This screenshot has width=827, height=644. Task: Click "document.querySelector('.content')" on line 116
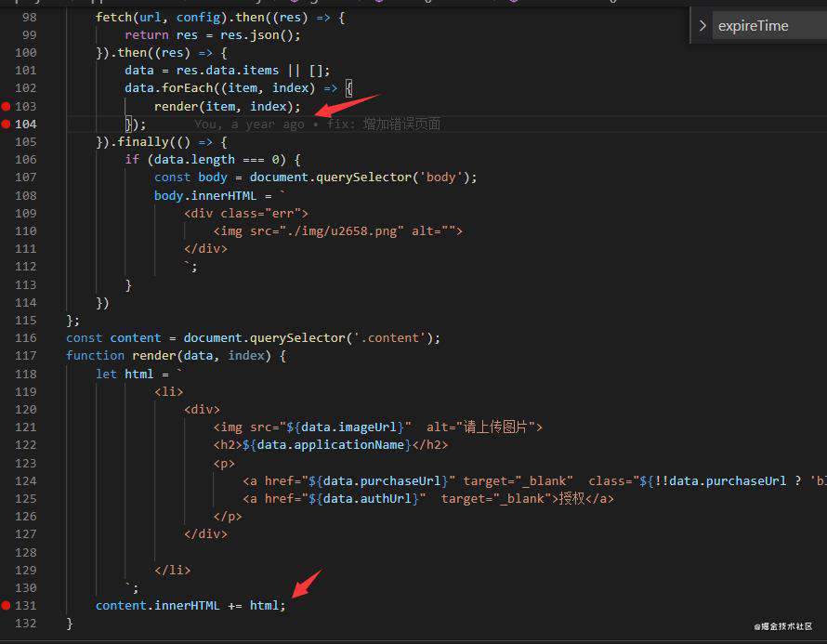[308, 338]
